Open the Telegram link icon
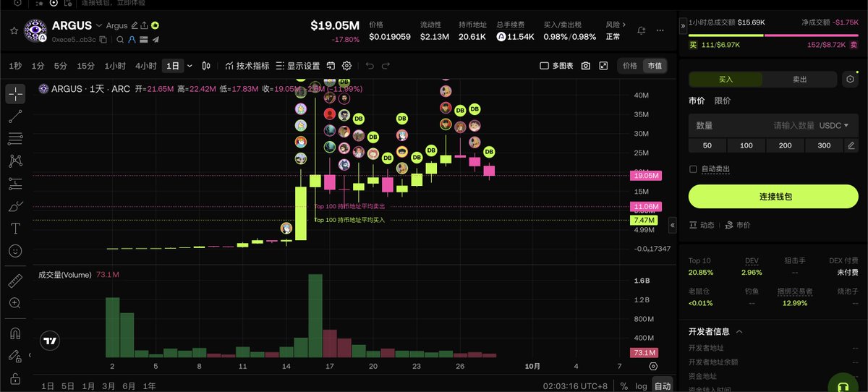Screen dimensions: 868x392 [156, 38]
